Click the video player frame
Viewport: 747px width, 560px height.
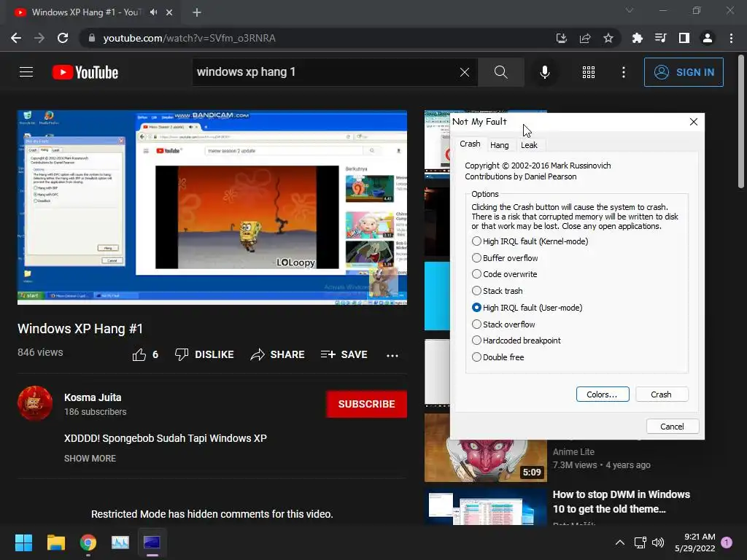[x=212, y=207]
